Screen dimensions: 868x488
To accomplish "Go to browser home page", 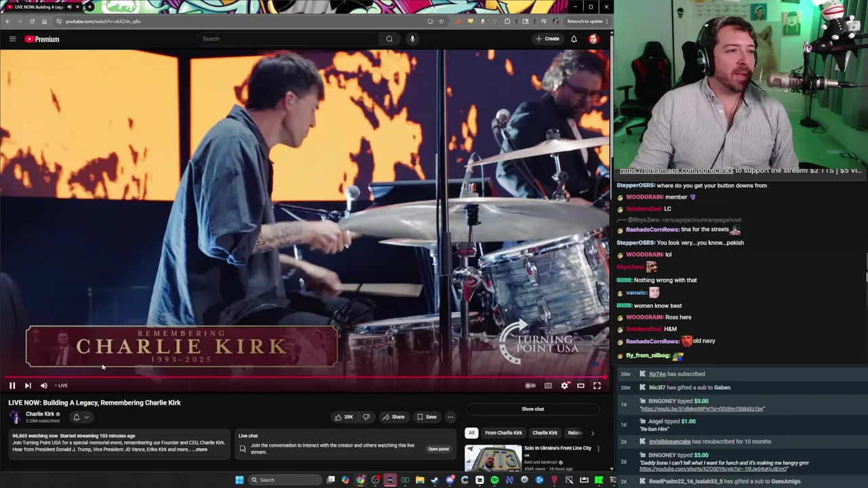I will 44,21.
